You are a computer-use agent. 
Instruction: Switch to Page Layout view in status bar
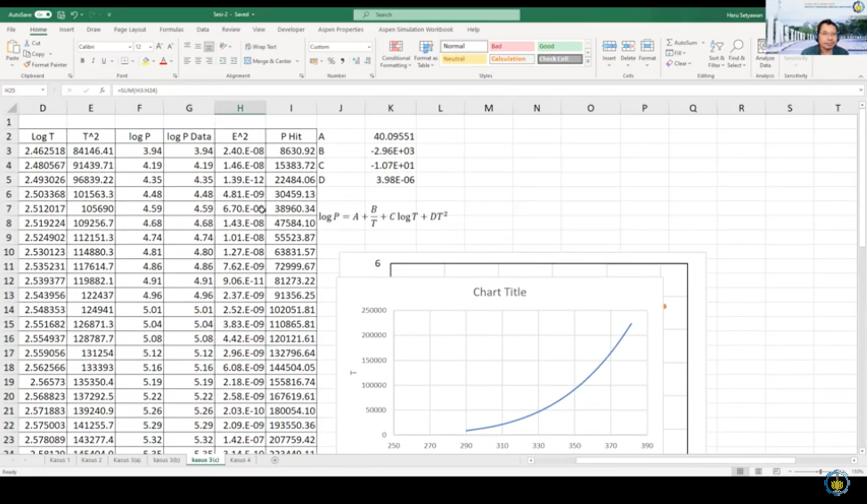pos(758,471)
